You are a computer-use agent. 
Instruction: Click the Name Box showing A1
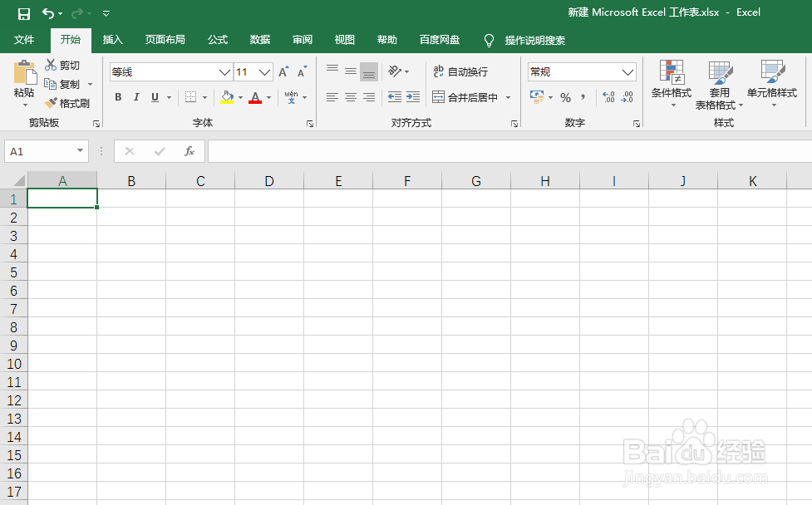click(40, 151)
